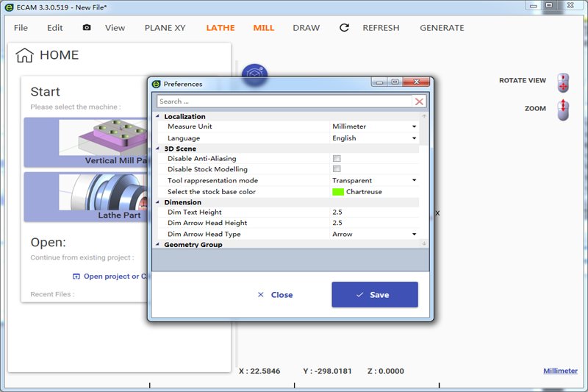Click the Z coordinate readout 0.0000
Image resolution: width=588 pixels, height=392 pixels.
pyautogui.click(x=385, y=371)
